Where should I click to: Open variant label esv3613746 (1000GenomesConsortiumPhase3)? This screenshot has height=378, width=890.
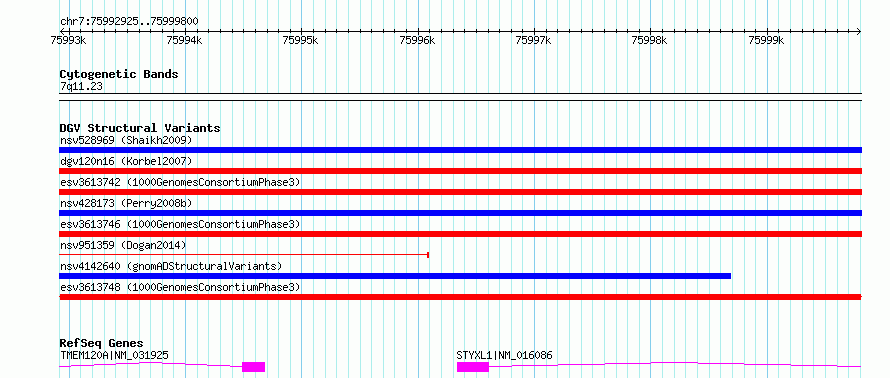click(180, 224)
